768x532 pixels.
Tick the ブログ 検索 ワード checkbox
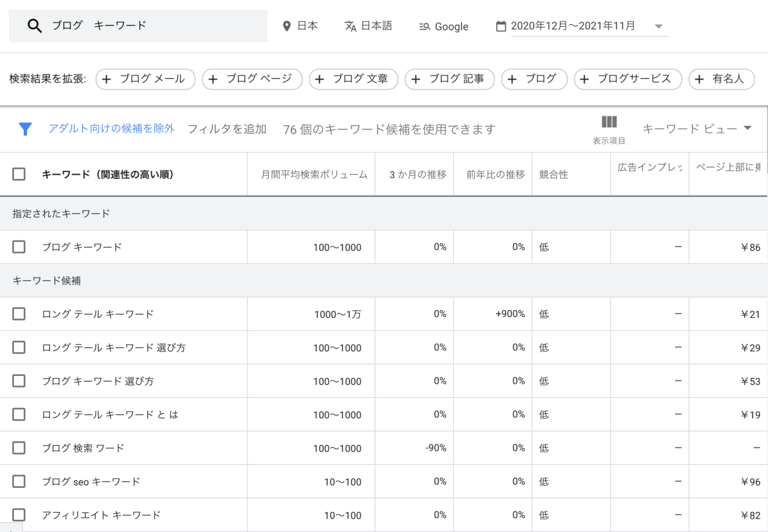(x=19, y=448)
